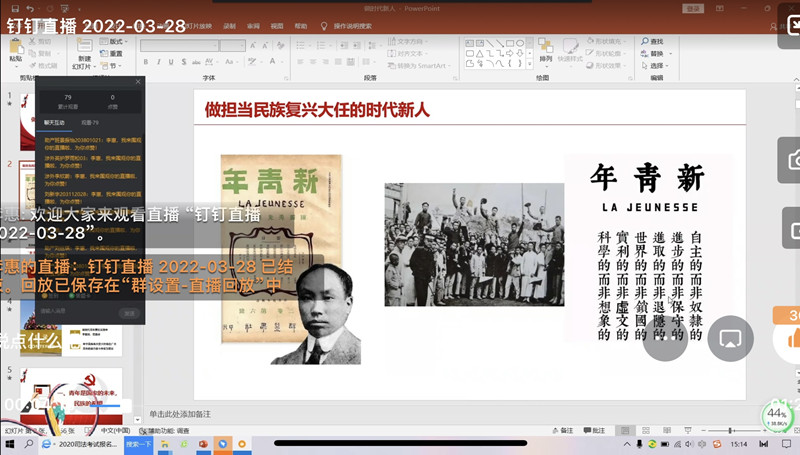
Task: Toggle Comments (批注) button in status bar
Action: [x=594, y=431]
